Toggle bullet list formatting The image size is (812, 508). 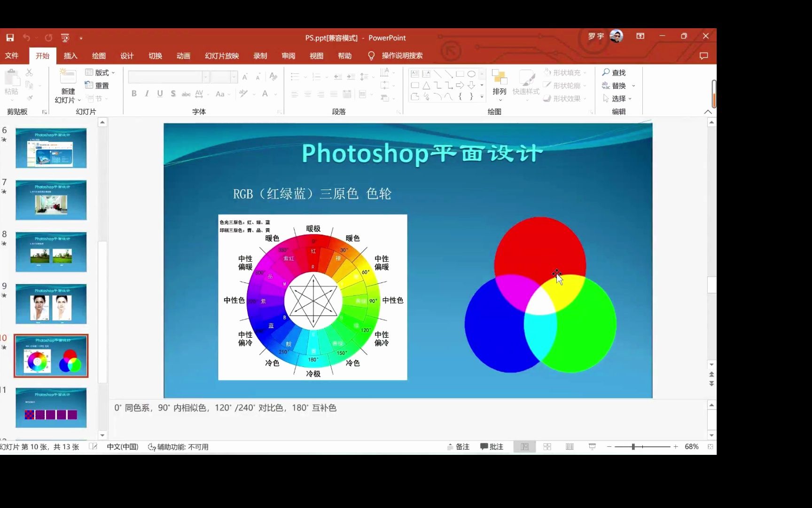point(295,77)
